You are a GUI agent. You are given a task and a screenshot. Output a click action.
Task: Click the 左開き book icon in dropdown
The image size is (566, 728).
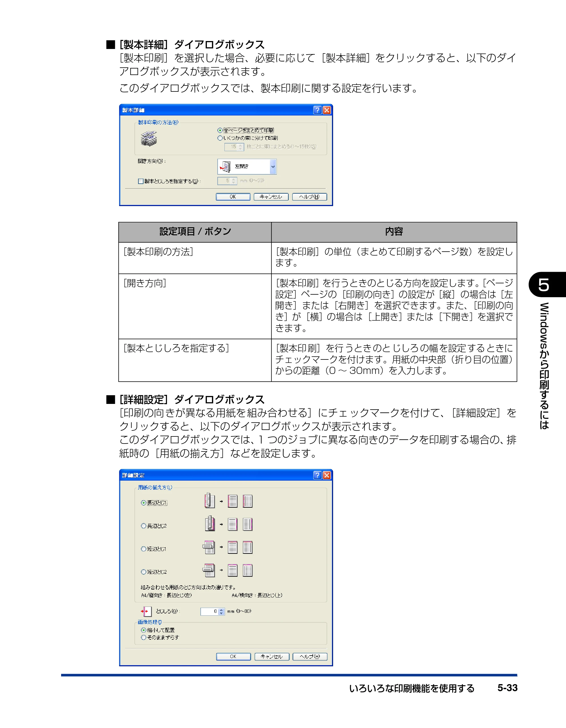click(225, 167)
